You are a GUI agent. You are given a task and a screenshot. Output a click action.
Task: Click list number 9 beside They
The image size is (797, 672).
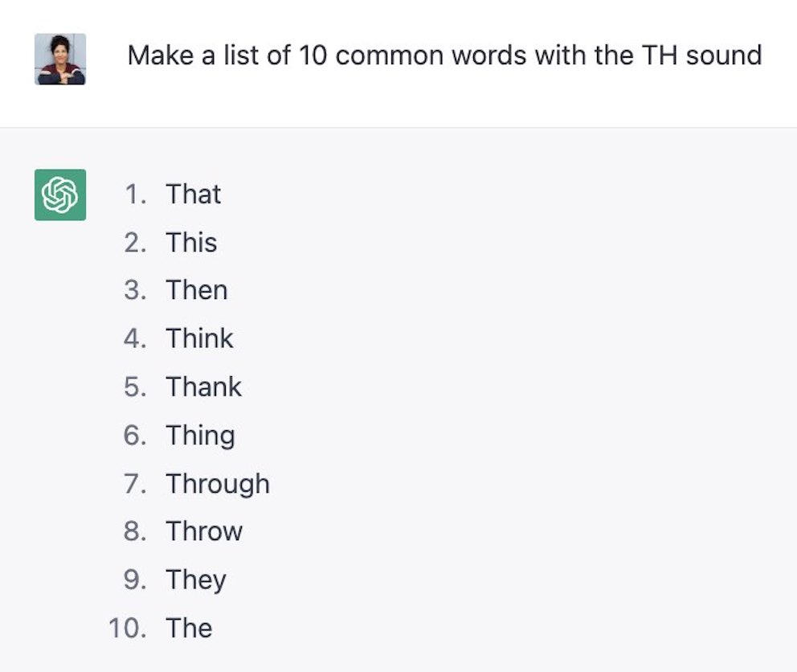tap(135, 580)
